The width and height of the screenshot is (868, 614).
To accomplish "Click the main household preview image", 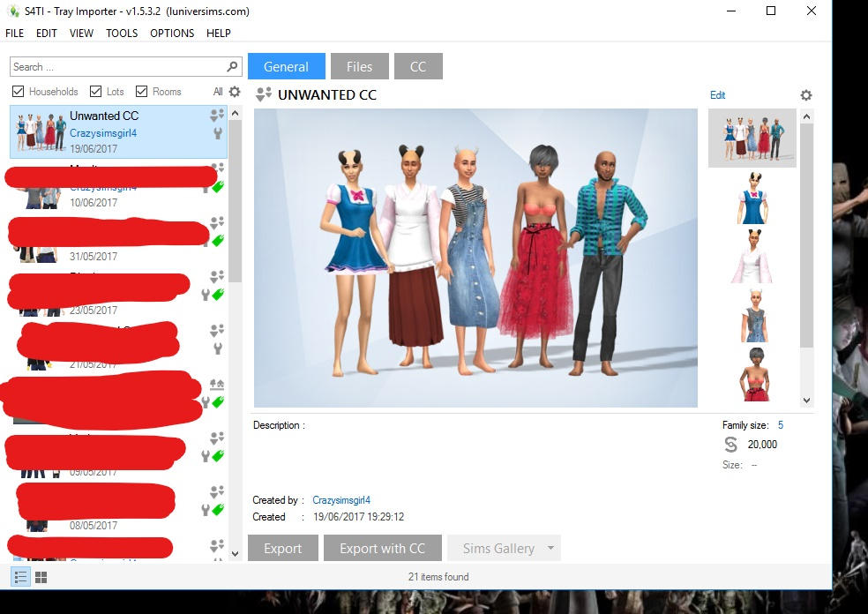I will click(x=475, y=258).
